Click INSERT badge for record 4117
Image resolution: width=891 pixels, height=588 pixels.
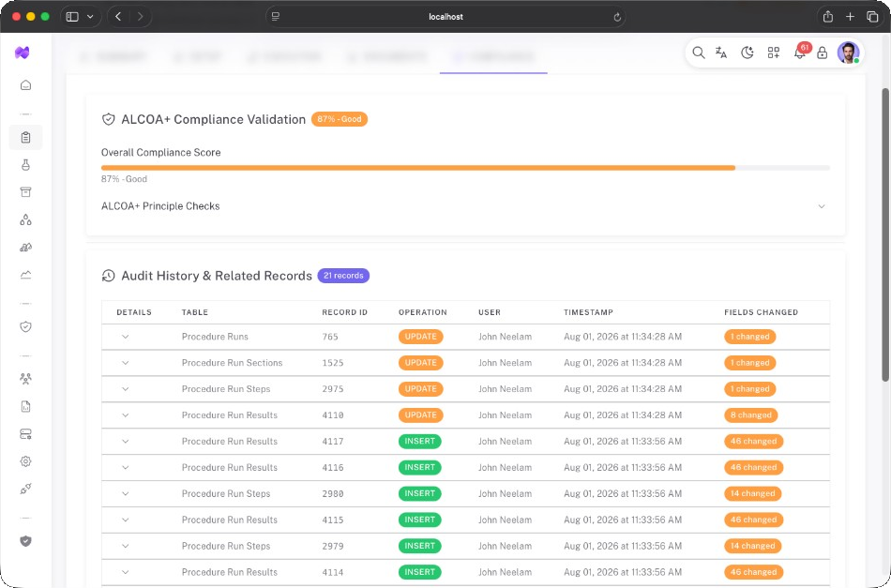(x=419, y=441)
